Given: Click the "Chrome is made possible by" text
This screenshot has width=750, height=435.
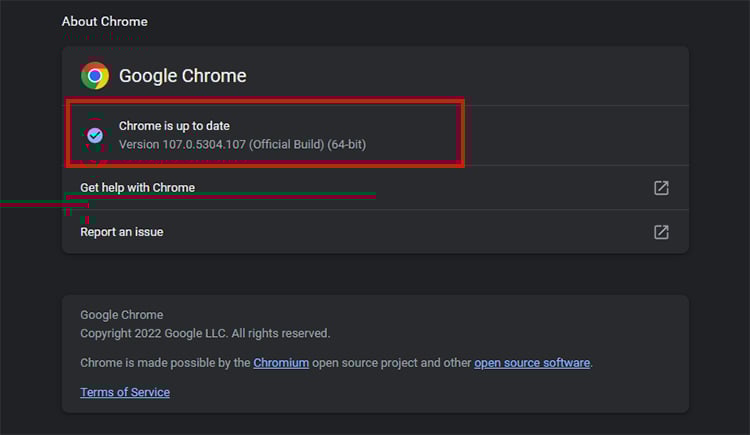Looking at the screenshot, I should tap(165, 363).
